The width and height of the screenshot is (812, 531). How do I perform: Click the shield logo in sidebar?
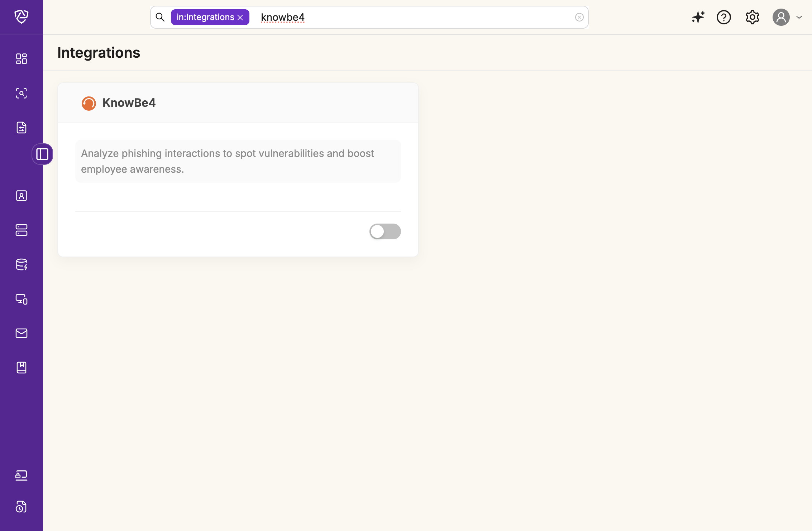pyautogui.click(x=22, y=16)
